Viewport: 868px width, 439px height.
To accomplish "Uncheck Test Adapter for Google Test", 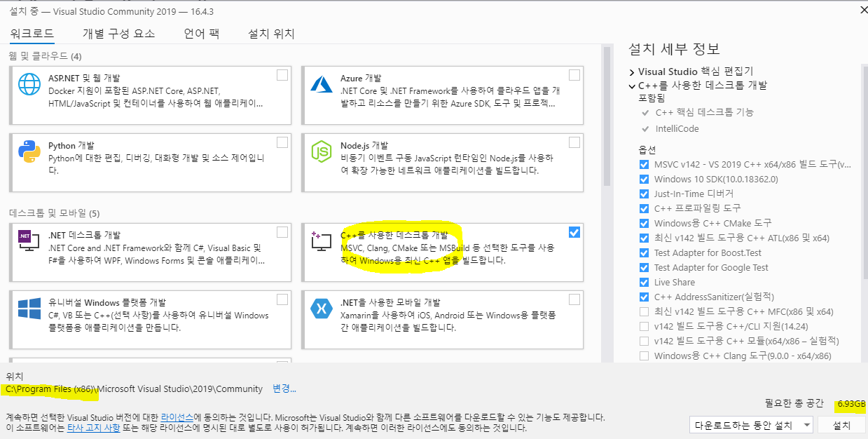I will click(644, 267).
